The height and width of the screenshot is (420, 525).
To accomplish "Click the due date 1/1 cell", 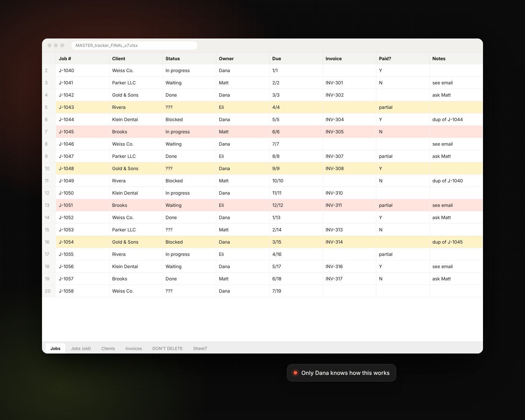I will point(296,70).
